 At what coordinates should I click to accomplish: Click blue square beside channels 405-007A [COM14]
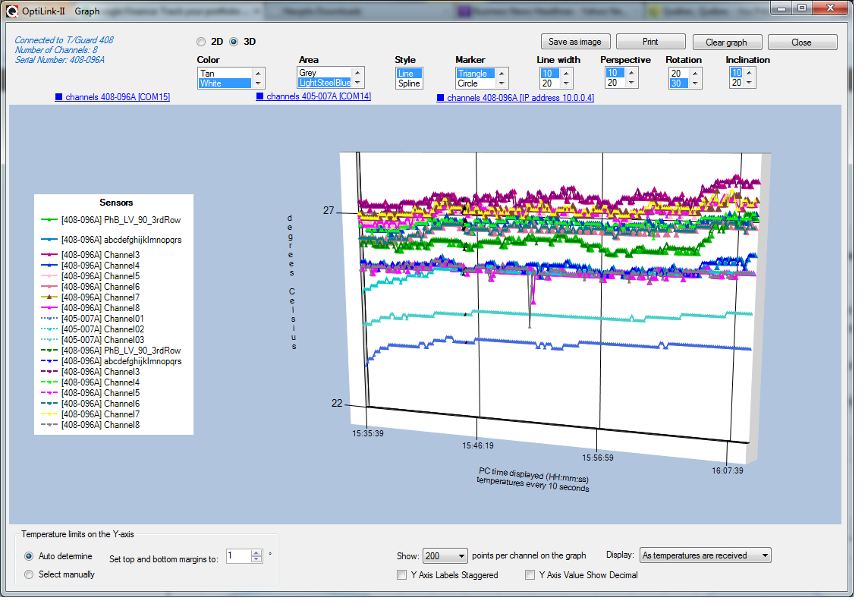(260, 96)
